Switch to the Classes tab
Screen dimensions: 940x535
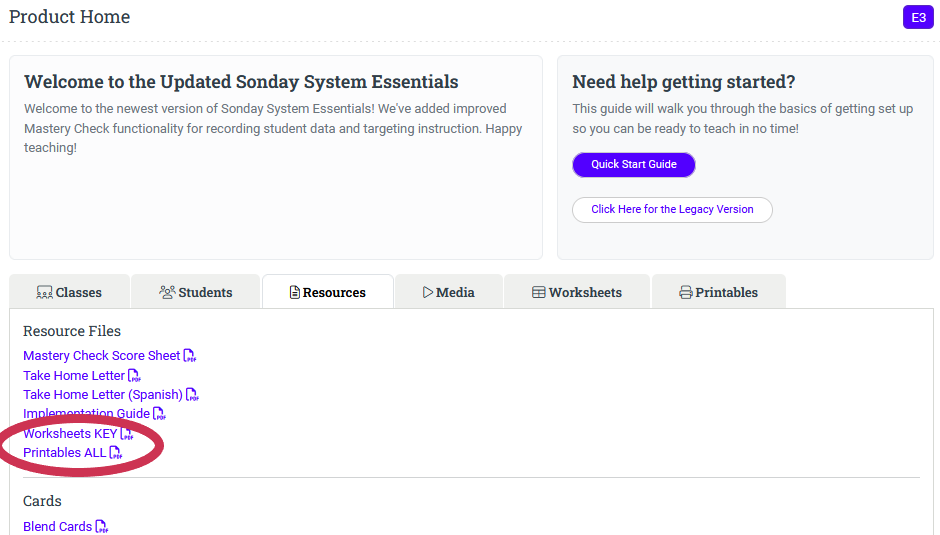click(x=69, y=292)
